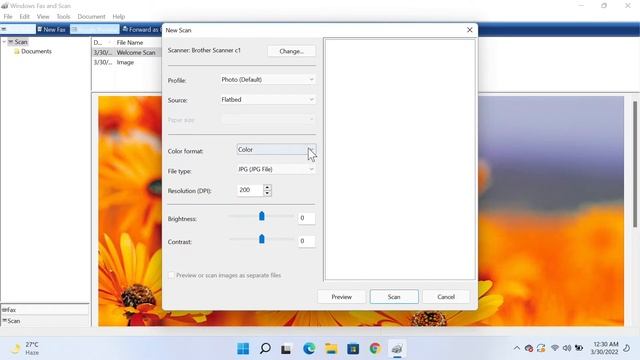Click the Fax and Scan taskbar icon
Image resolution: width=640 pixels, height=360 pixels.
(x=397, y=349)
